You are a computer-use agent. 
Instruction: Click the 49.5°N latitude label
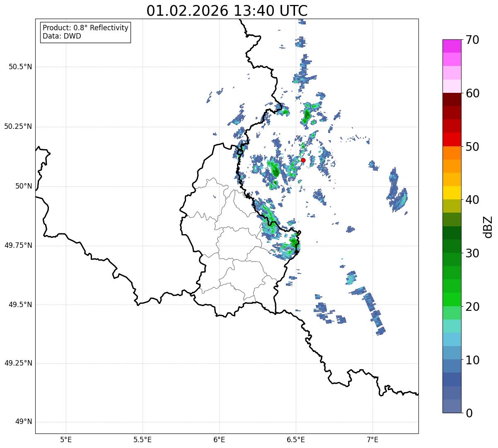(20, 305)
